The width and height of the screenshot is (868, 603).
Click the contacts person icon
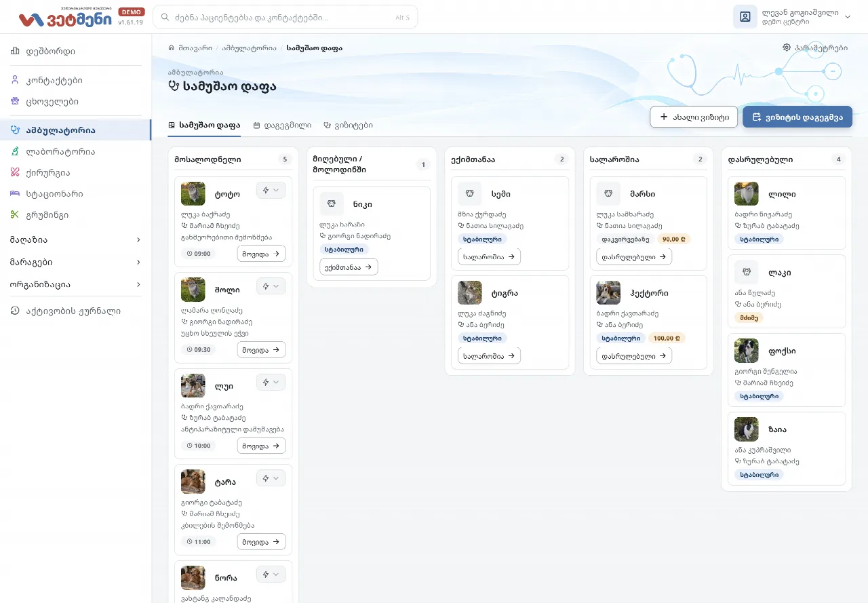point(15,80)
